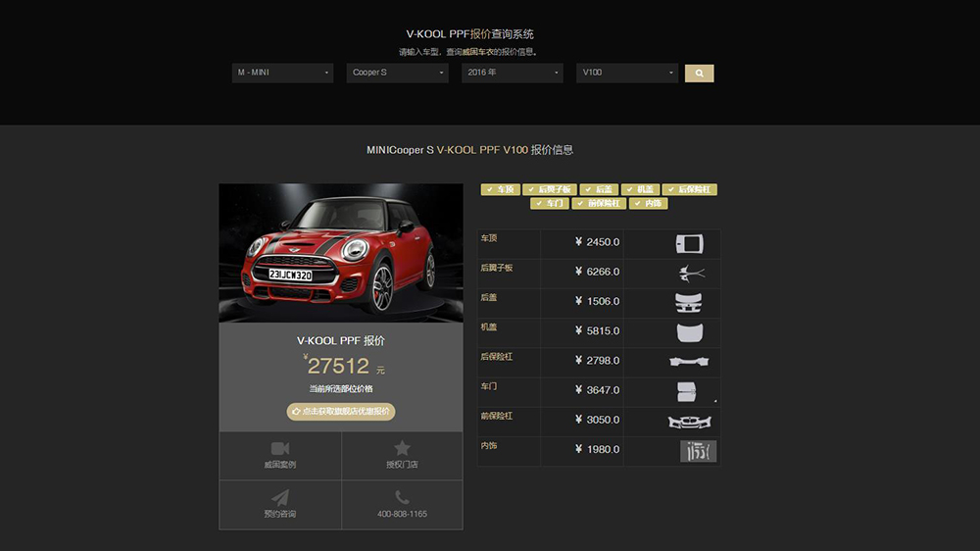The height and width of the screenshot is (551, 980).
Task: Uncheck the 机盖 checkbox tag
Action: click(x=640, y=189)
